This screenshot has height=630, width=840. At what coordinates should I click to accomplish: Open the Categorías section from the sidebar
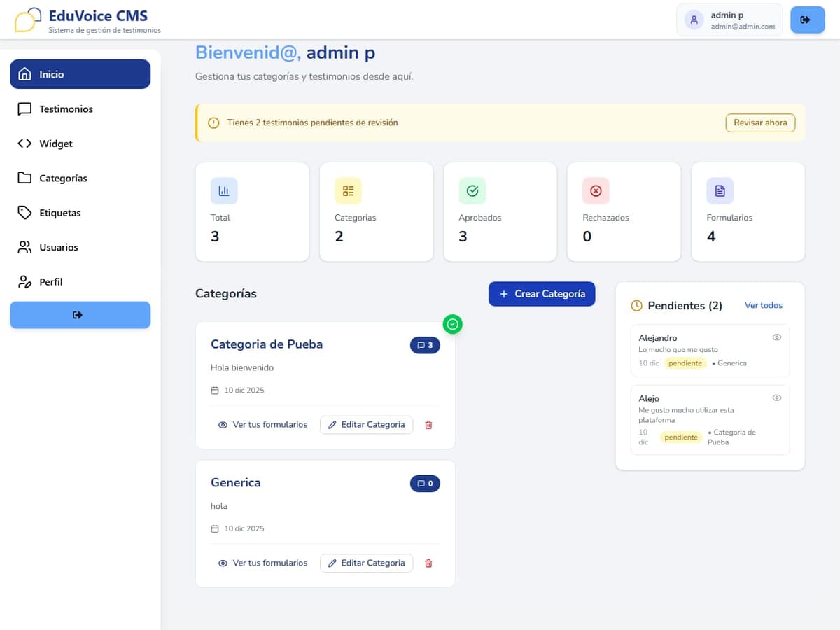(62, 178)
